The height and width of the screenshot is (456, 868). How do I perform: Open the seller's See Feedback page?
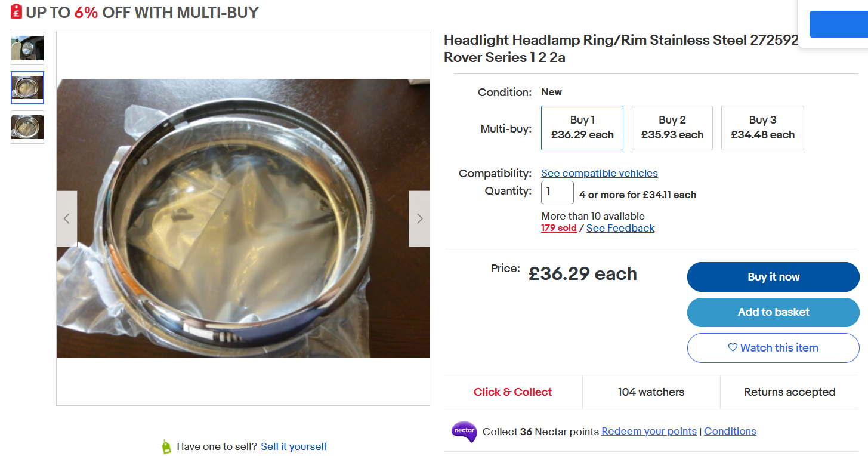point(620,227)
